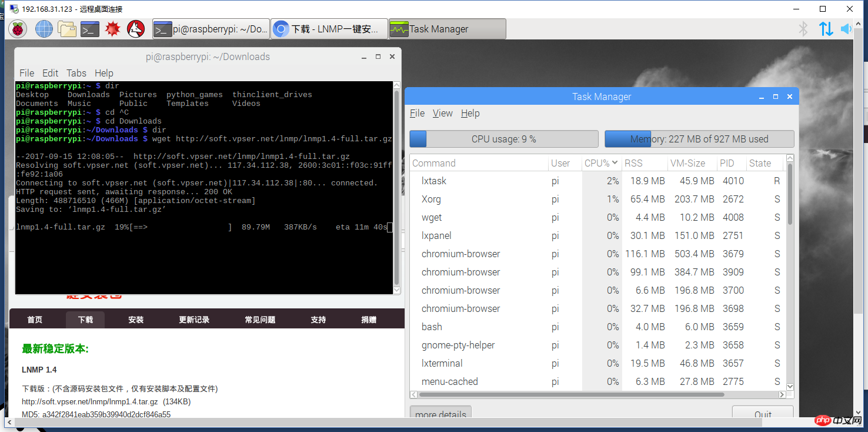
Task: Open the file manager folder icon
Action: tap(67, 29)
